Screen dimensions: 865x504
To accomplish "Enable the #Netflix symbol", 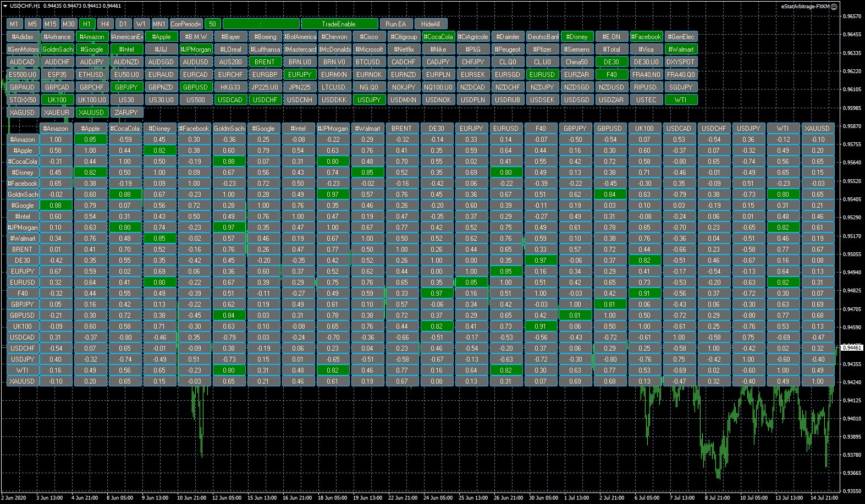I will click(404, 49).
